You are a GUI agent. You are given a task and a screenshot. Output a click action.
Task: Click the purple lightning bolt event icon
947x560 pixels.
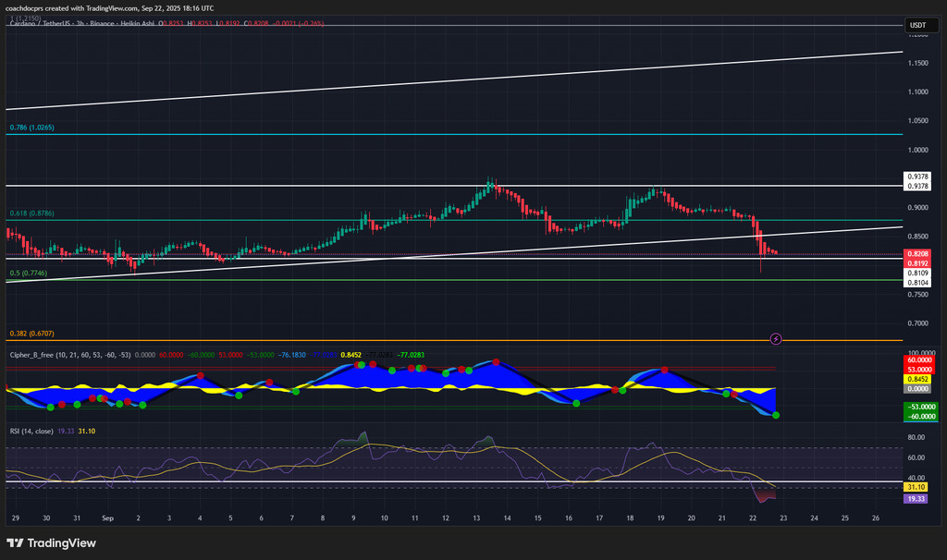[x=776, y=339]
